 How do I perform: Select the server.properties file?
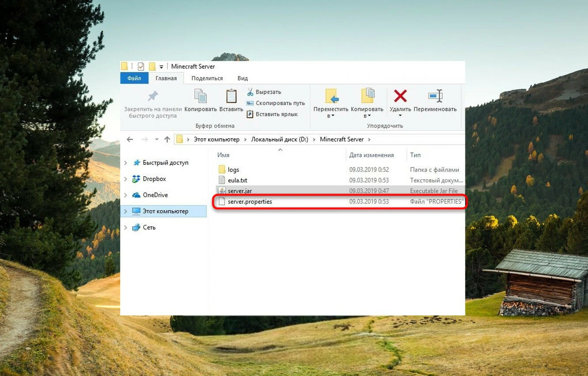[x=339, y=202]
